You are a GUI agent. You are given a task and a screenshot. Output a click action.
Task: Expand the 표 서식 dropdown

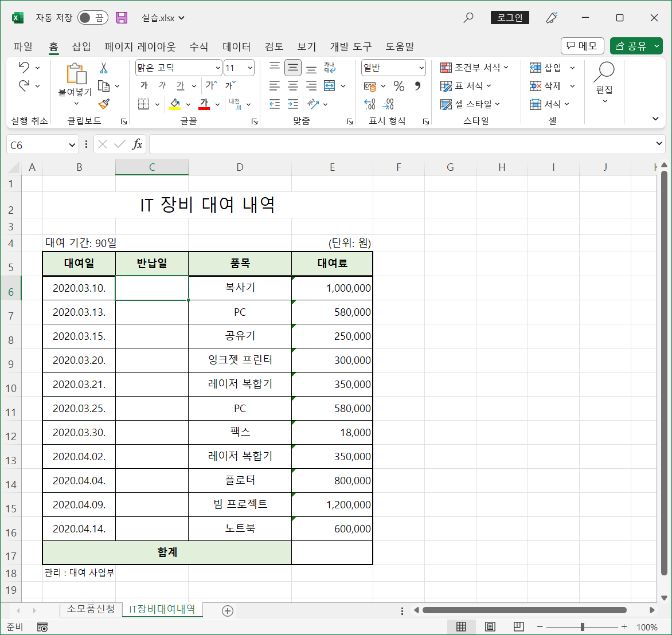click(489, 86)
